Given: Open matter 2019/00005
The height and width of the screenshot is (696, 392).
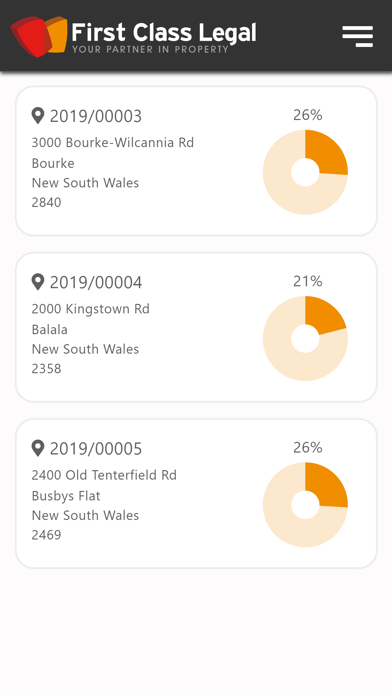Looking at the screenshot, I should pyautogui.click(x=196, y=493).
